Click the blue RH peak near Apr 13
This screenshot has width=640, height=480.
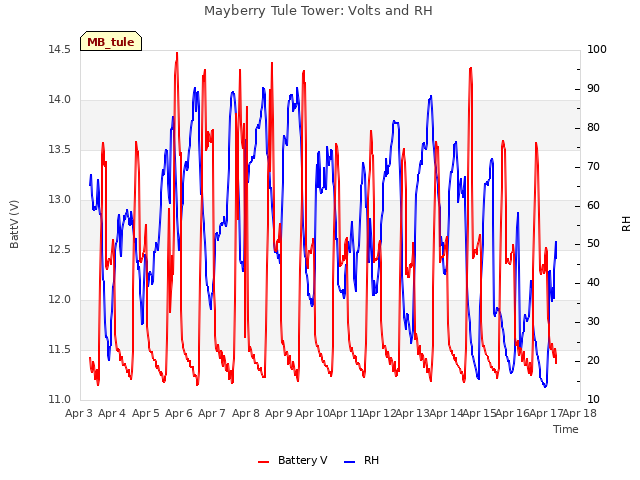(x=431, y=96)
